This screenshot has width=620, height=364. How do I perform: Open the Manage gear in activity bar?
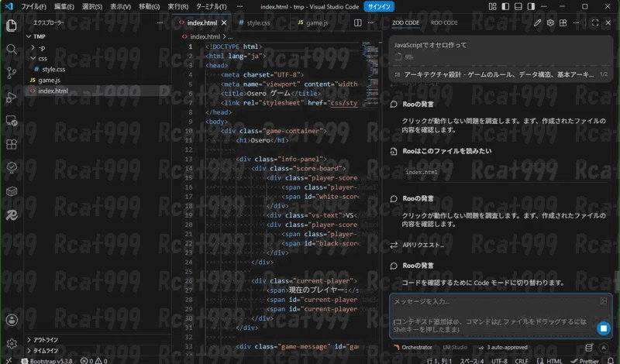point(12,343)
